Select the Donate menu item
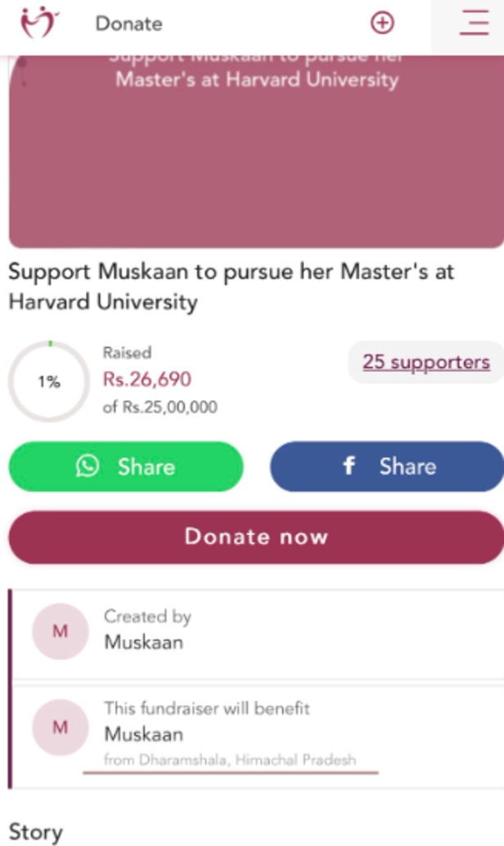504x846 pixels. 128,24
